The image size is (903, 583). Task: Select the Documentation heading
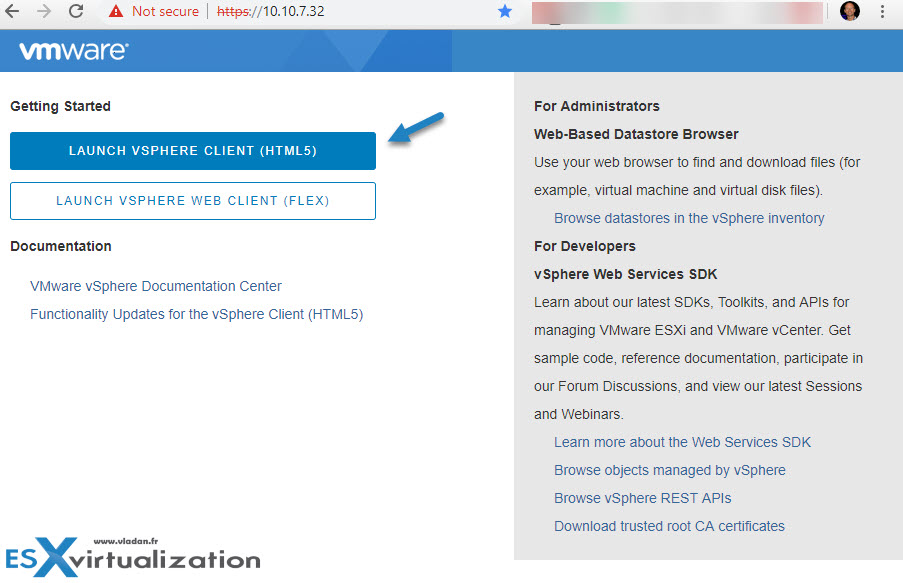tap(61, 247)
